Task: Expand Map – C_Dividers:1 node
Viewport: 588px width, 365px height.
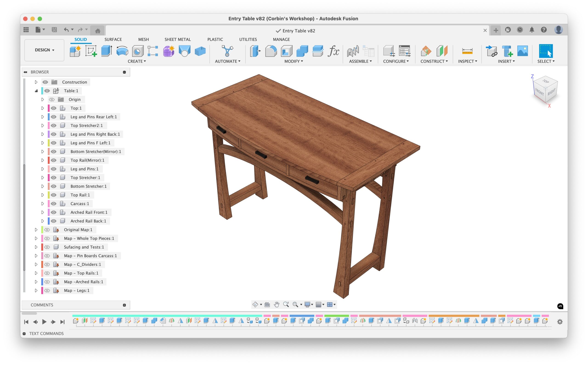Action: pyautogui.click(x=36, y=265)
